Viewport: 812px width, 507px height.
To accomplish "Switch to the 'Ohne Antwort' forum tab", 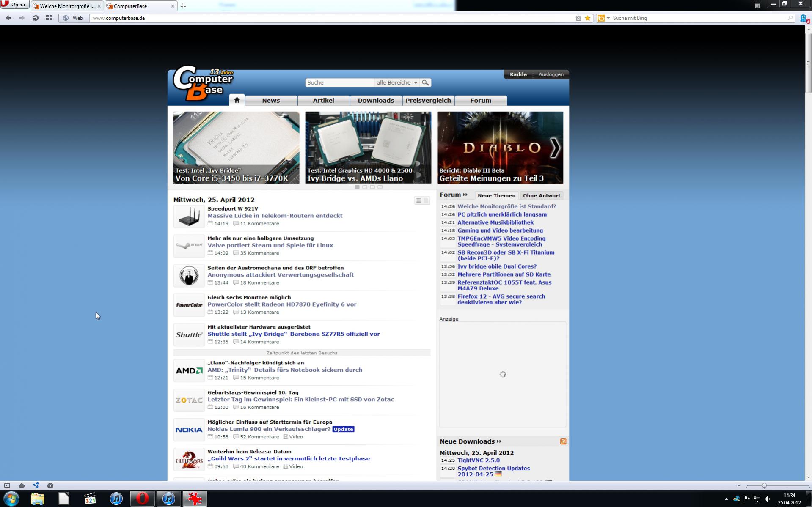I will click(542, 195).
